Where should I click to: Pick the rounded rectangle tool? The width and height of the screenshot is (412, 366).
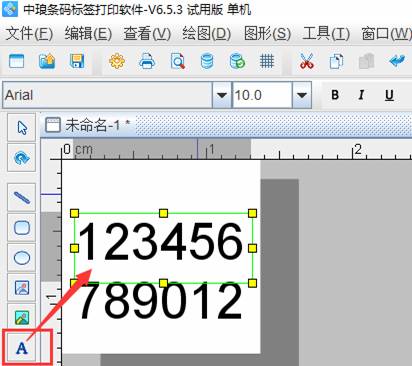pos(22,228)
